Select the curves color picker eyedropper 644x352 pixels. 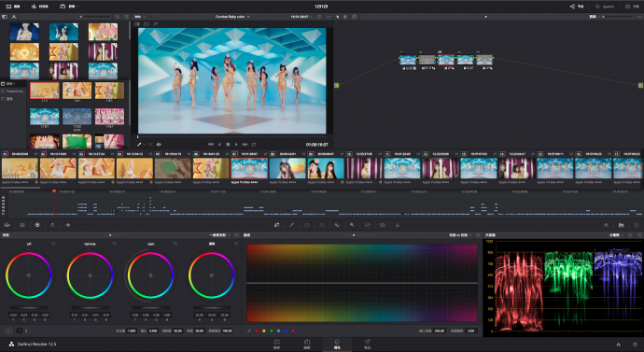click(x=249, y=331)
